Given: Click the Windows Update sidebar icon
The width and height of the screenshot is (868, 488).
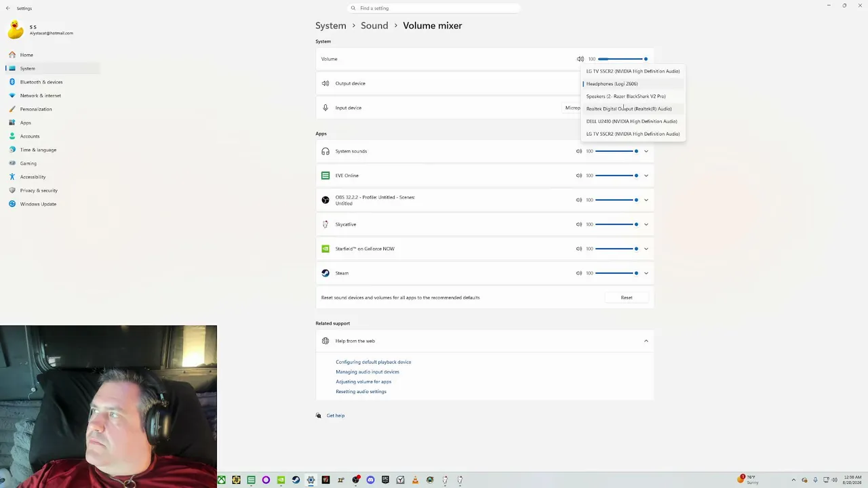Looking at the screenshot, I should [x=12, y=204].
